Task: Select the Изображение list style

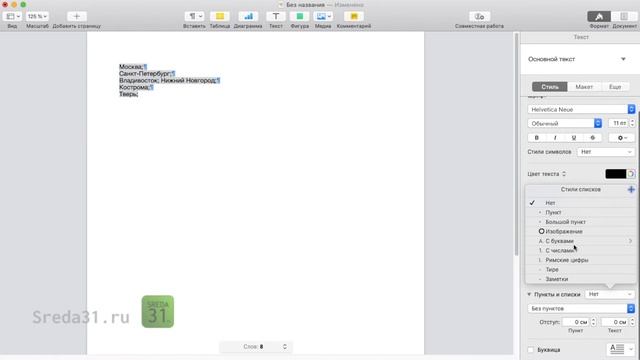Action: (x=580, y=231)
